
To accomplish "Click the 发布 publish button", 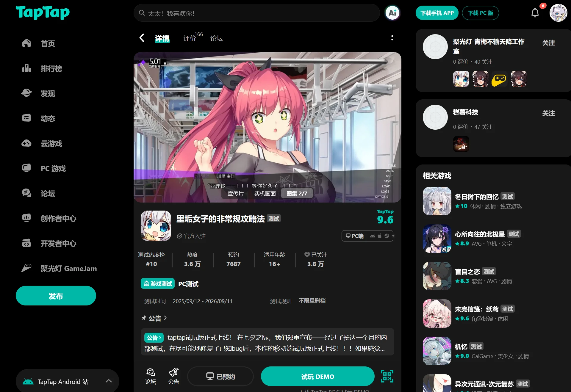I will point(56,296).
